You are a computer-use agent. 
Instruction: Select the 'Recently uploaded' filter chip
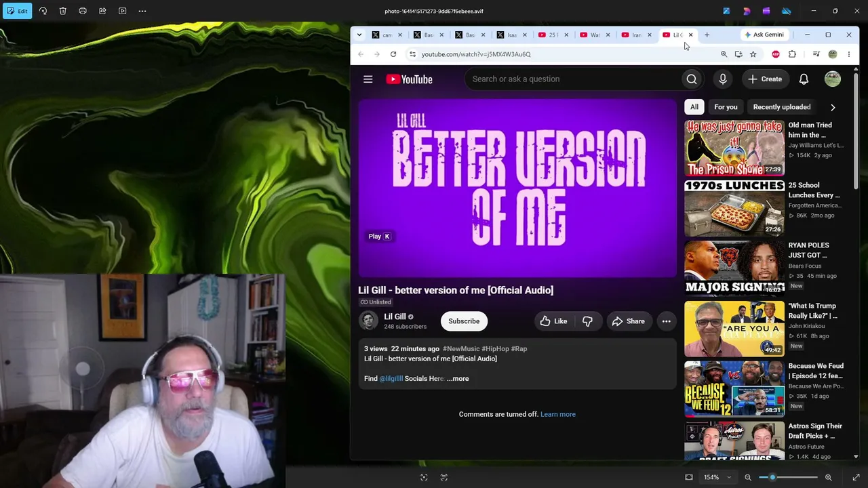(782, 107)
